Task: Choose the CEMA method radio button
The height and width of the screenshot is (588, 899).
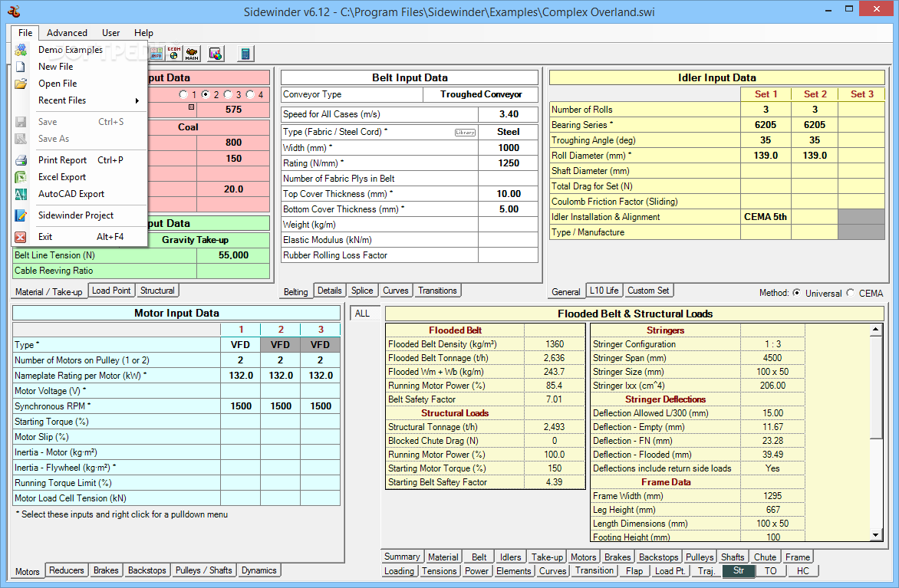Action: click(x=850, y=293)
